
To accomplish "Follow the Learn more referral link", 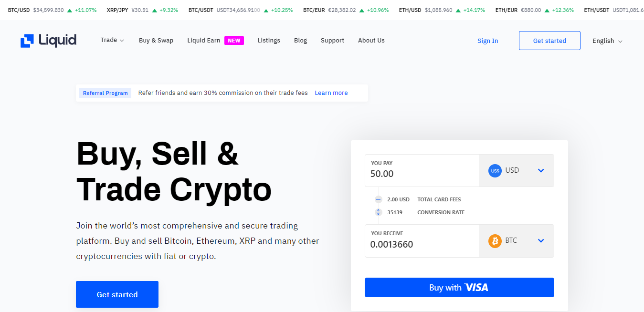I will point(331,93).
